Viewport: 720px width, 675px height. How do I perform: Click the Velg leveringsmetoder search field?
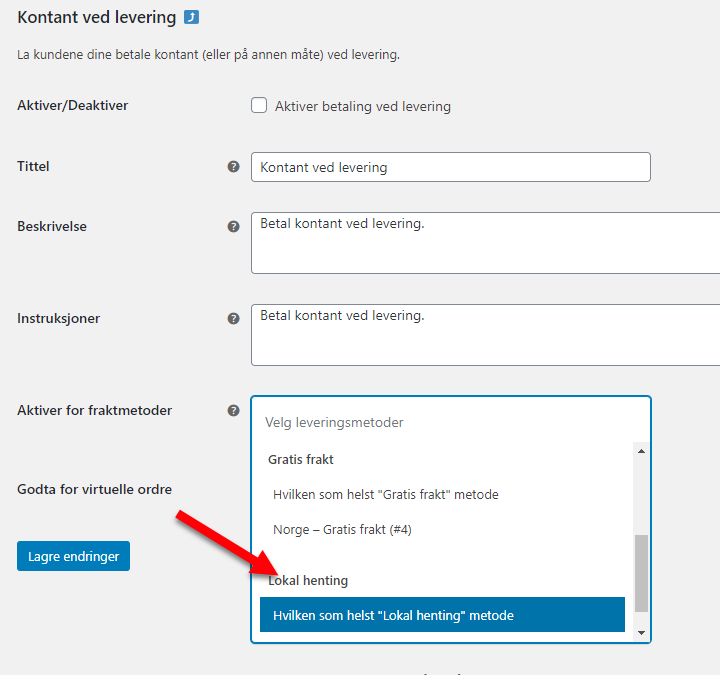pyautogui.click(x=450, y=422)
